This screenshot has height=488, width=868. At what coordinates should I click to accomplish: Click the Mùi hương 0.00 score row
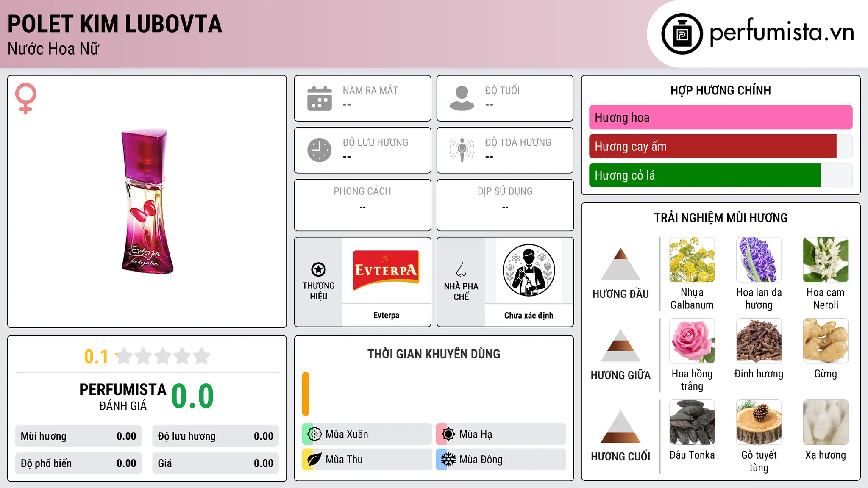78,436
